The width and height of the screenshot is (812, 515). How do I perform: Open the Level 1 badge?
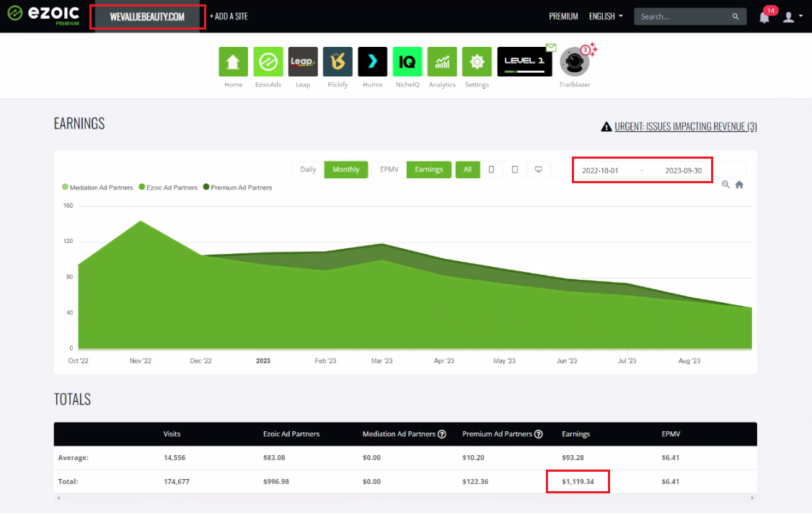coord(524,61)
